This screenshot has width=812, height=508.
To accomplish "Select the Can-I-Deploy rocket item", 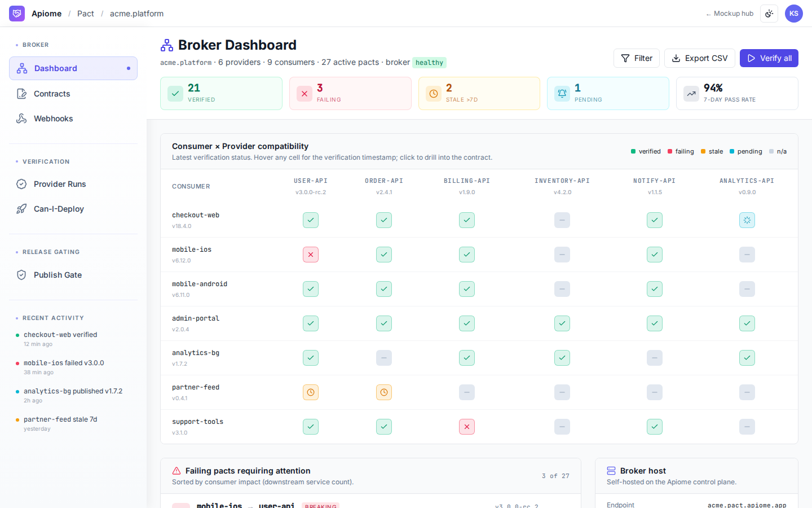I will [73, 209].
